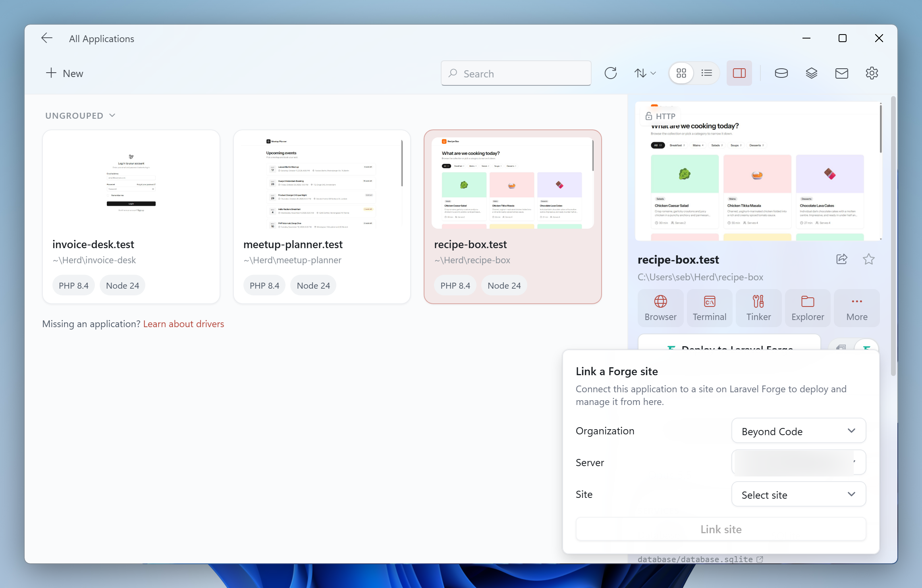Click Node 24 badge on recipe-box card
Screen dimensions: 922x588
504,285
